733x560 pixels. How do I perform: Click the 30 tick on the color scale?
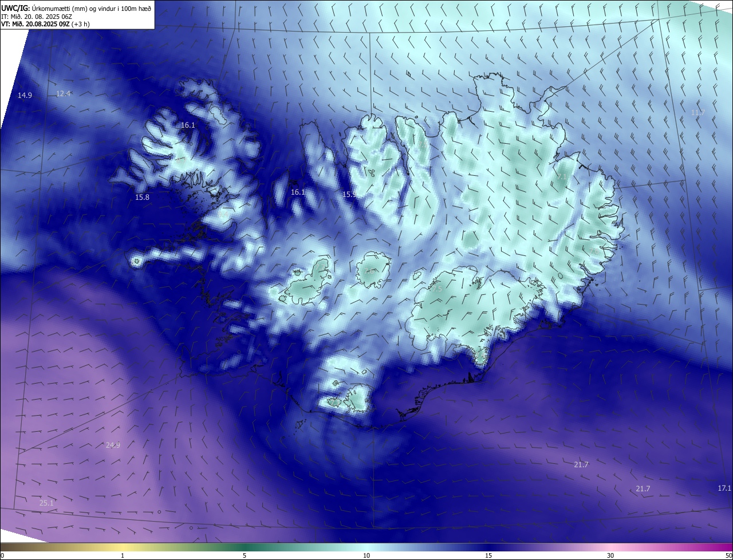tap(610, 555)
